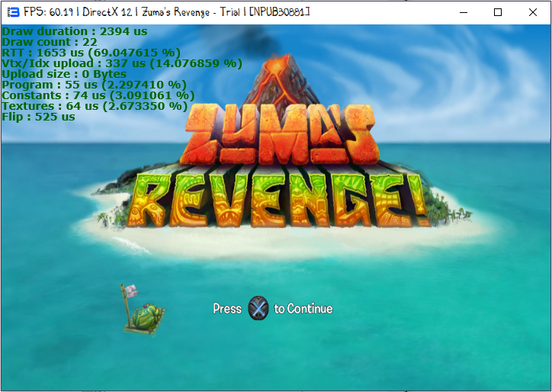Click the 'Program : 55 us' line
Viewport: 552px width, 392px height.
(x=94, y=85)
